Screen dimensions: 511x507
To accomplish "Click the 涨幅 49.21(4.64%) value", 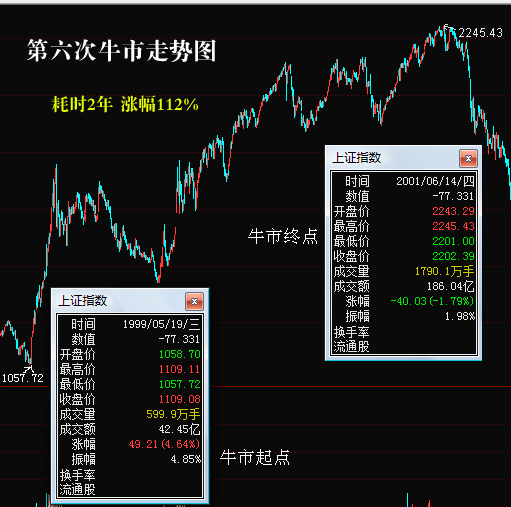I will point(164,444).
